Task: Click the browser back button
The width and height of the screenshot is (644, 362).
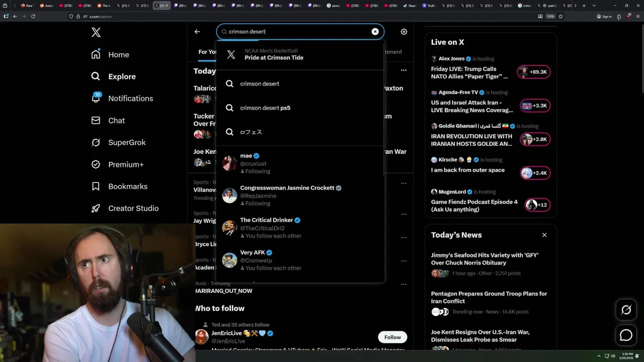Action: pos(15,16)
